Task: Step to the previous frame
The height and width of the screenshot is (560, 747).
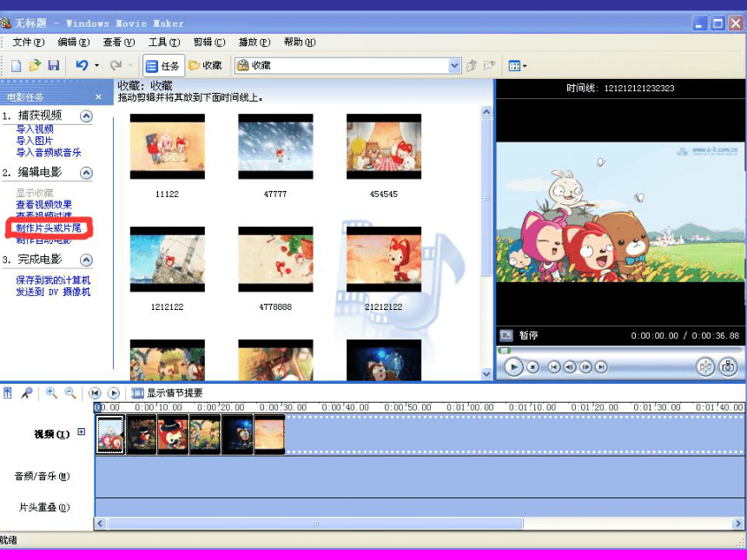Action: pos(570,367)
